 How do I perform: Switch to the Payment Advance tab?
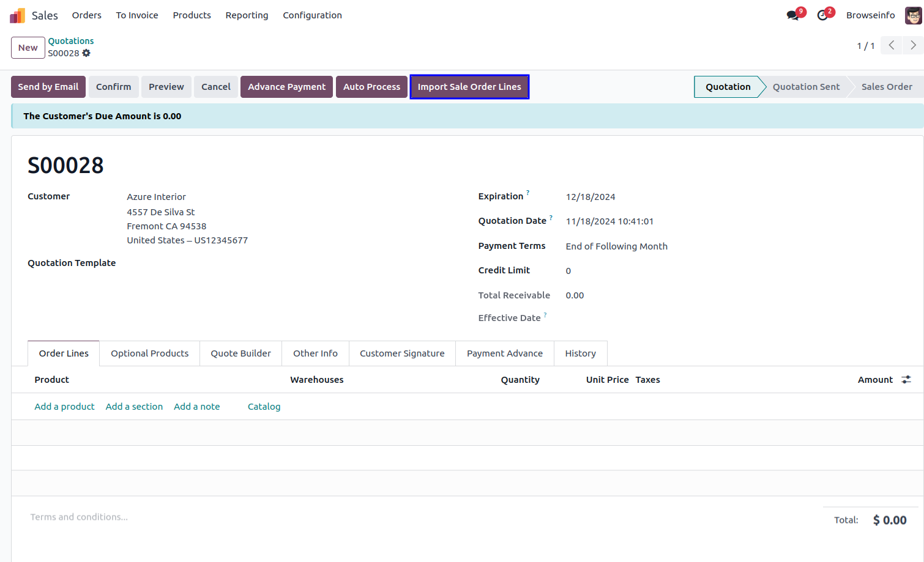[x=504, y=353]
